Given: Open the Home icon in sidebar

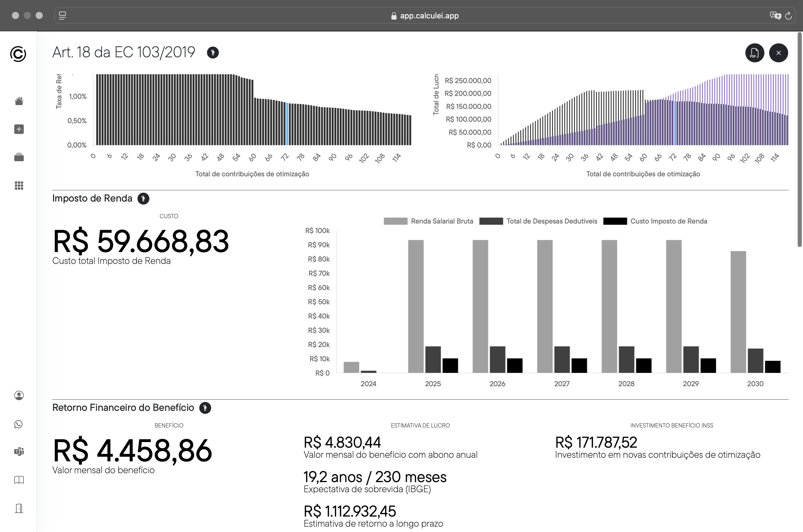Looking at the screenshot, I should tap(19, 101).
